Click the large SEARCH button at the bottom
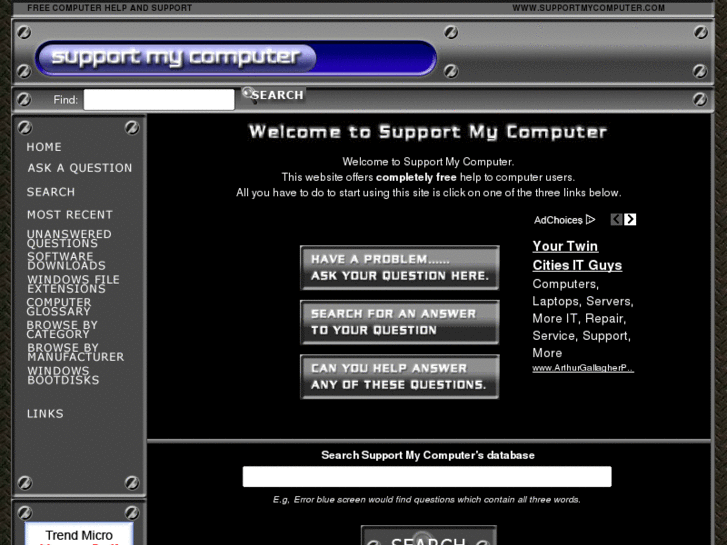 pos(429,536)
